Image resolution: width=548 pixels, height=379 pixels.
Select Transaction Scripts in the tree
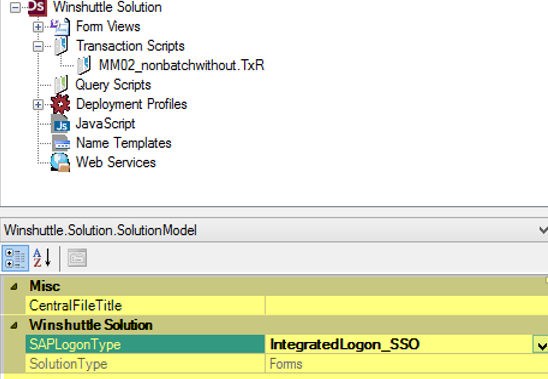pos(130,46)
